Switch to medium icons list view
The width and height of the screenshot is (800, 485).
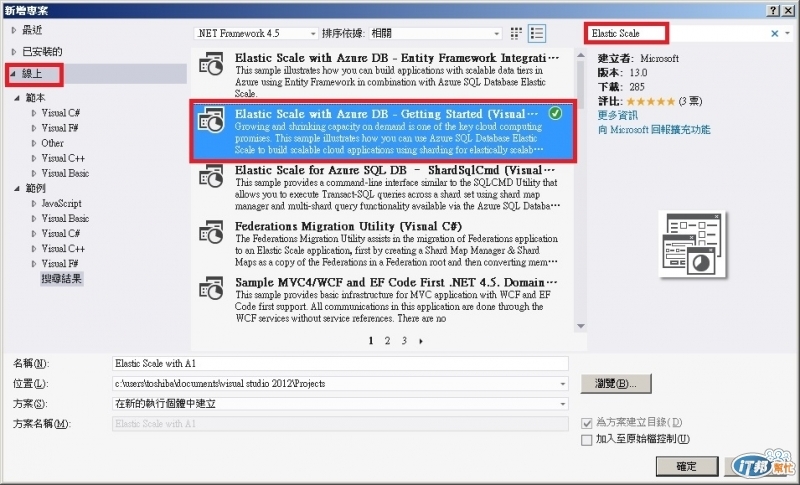[537, 34]
